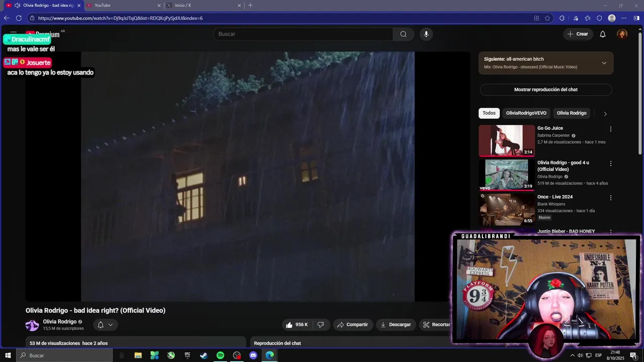The width and height of the screenshot is (644, 362).
Task: Open the favorites list icon
Action: pos(588,18)
